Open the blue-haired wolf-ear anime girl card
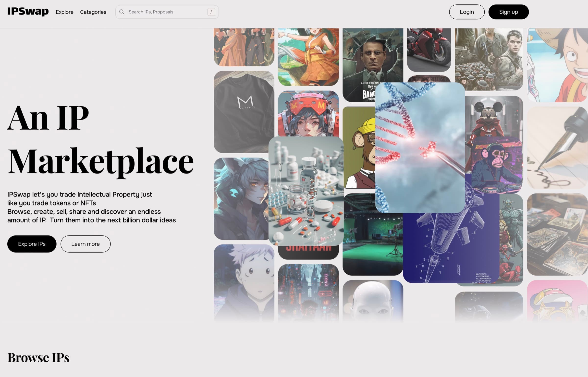Viewport: 588px width, 377px height. point(241,199)
